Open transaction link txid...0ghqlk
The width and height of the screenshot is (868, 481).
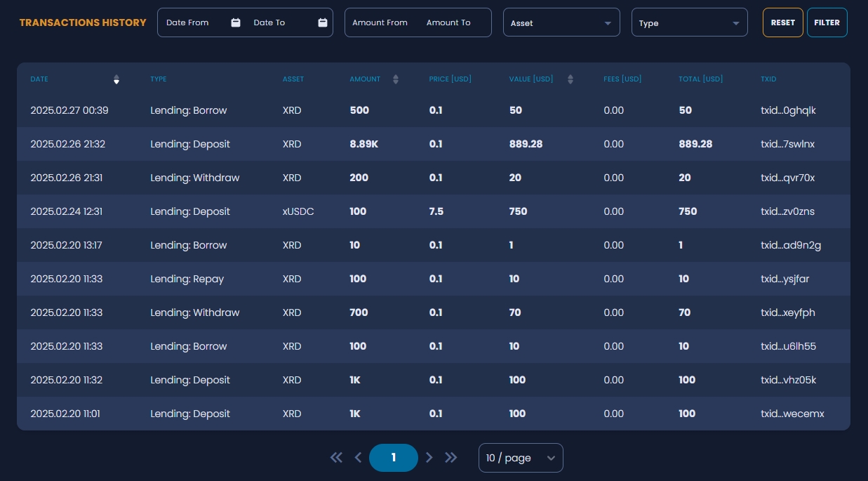788,110
